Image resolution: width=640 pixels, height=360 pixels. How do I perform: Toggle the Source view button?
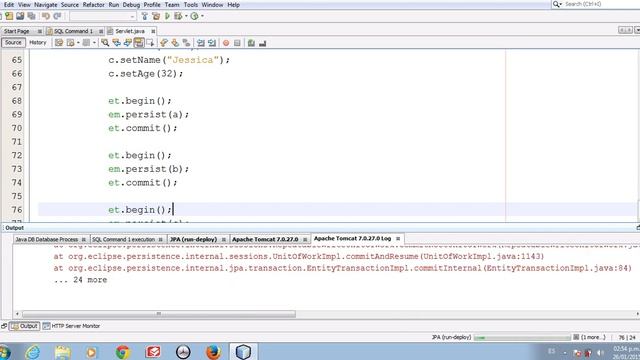click(x=13, y=42)
